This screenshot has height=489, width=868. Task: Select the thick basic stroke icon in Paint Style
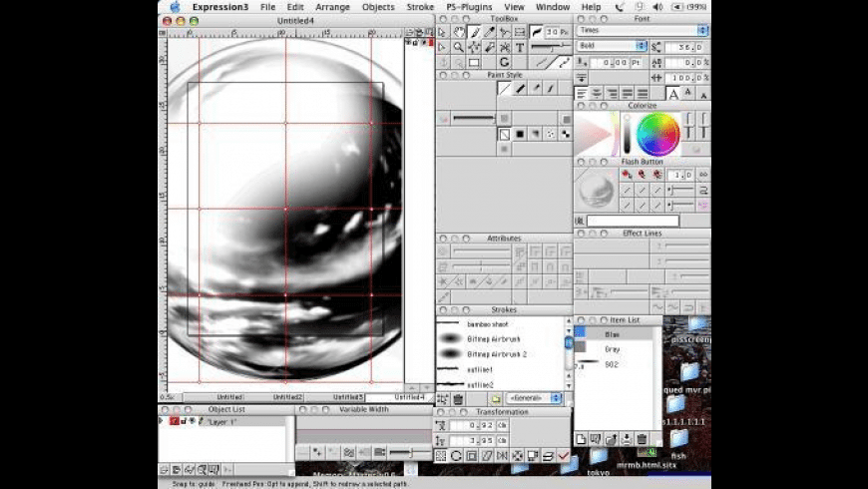tap(520, 88)
